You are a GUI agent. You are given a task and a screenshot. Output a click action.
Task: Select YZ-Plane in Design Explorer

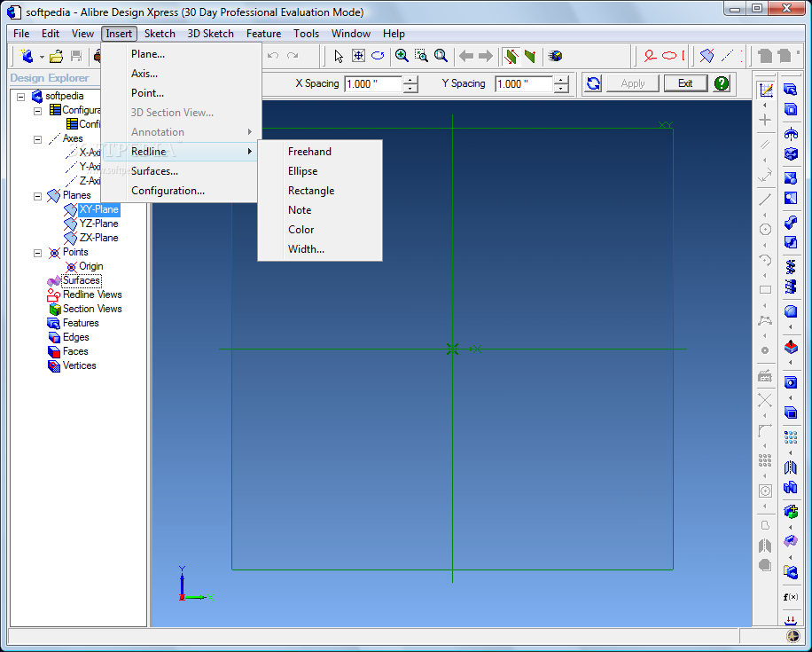coord(98,224)
